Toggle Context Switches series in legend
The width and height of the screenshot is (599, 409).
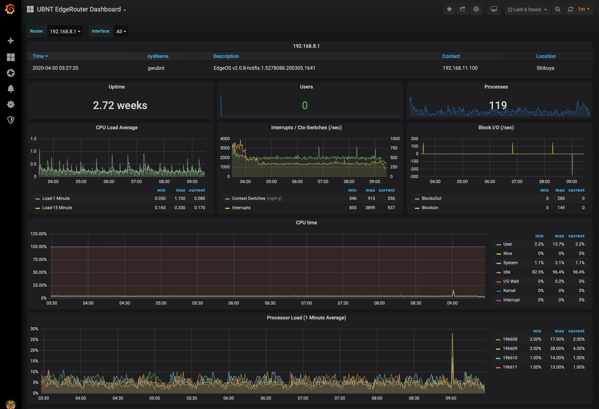click(248, 199)
